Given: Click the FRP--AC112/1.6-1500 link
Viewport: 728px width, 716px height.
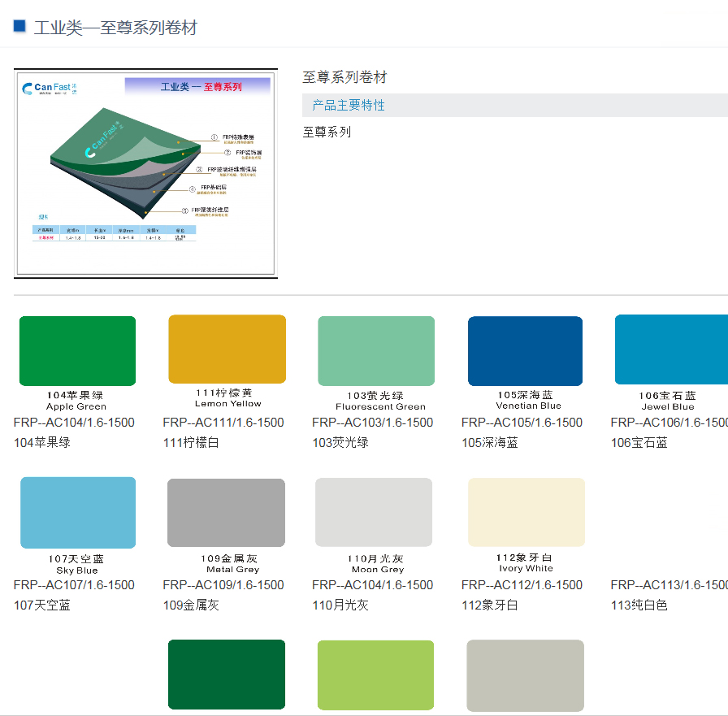Looking at the screenshot, I should pos(522,585).
